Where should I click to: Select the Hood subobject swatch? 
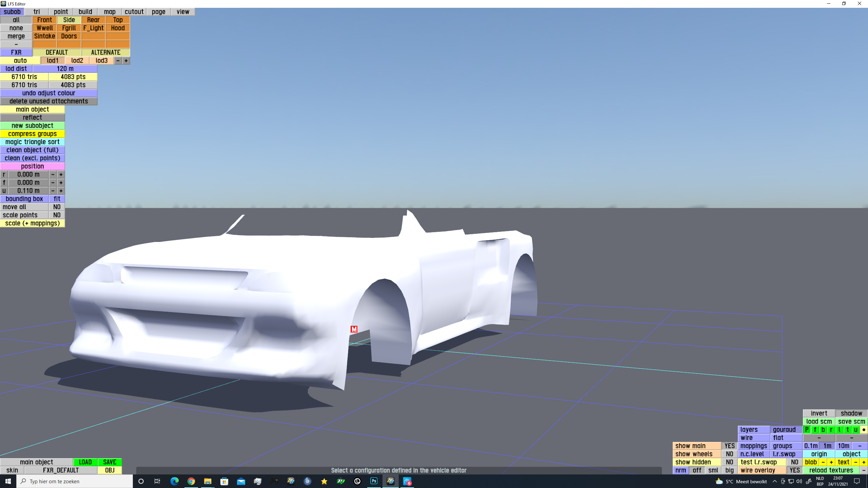pos(118,28)
